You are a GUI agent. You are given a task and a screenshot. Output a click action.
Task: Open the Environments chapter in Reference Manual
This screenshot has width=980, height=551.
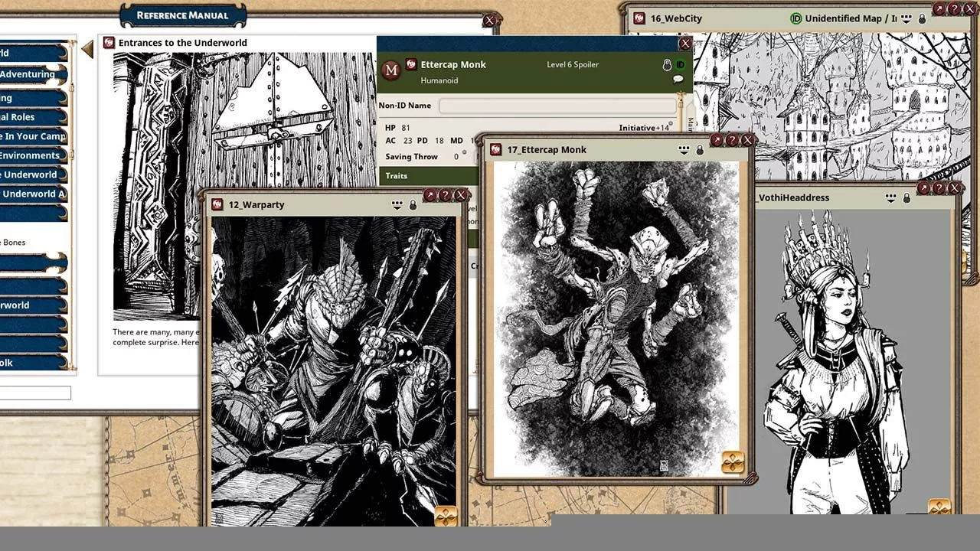33,155
